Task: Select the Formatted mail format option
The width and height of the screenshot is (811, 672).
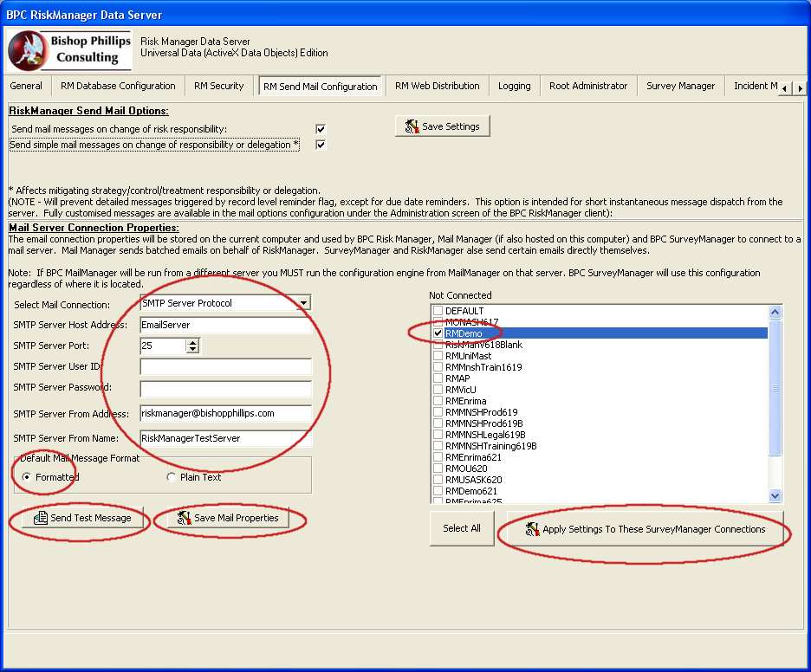Action: point(27,477)
